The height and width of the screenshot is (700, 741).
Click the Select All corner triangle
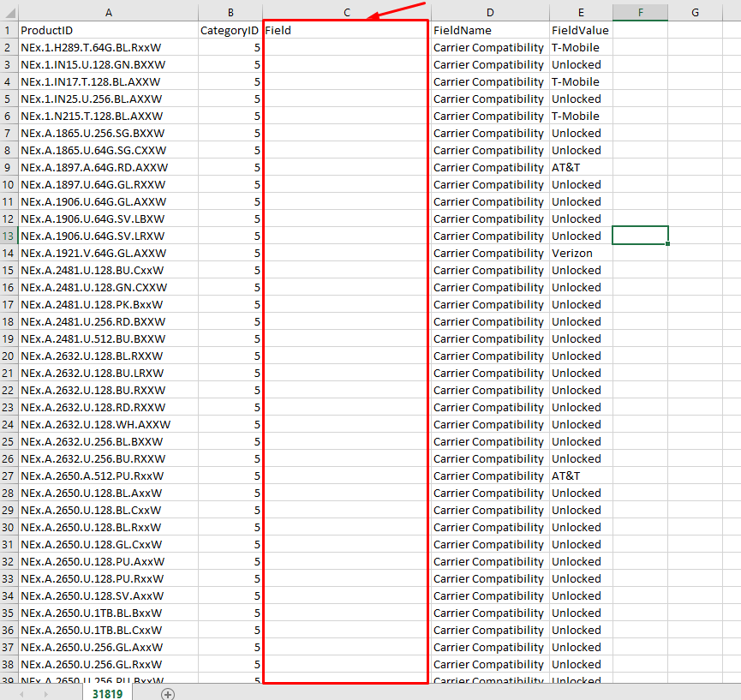(x=9, y=13)
